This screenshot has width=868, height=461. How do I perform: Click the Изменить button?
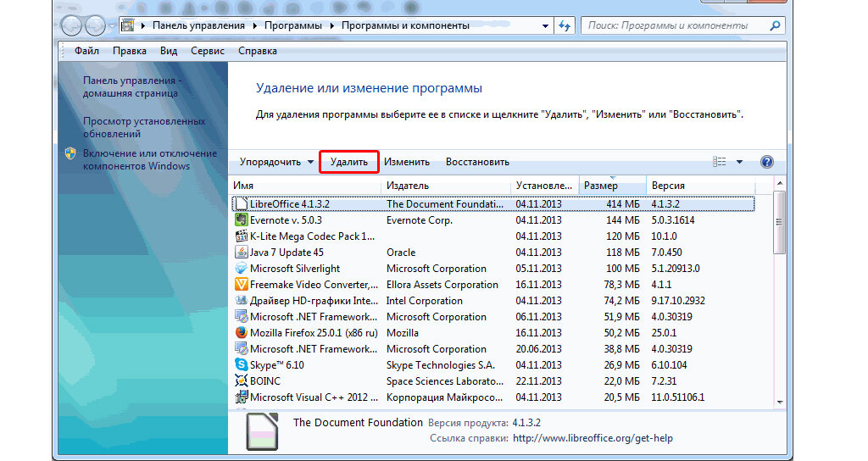pos(407,162)
